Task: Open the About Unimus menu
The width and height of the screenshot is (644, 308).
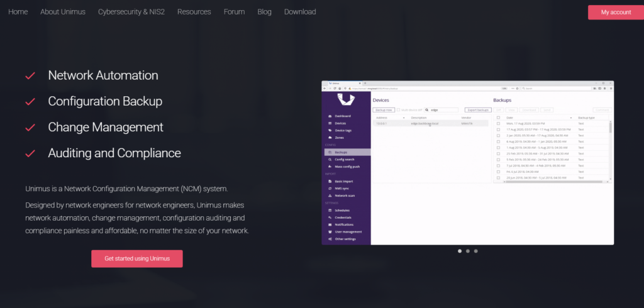Action: coord(63,12)
